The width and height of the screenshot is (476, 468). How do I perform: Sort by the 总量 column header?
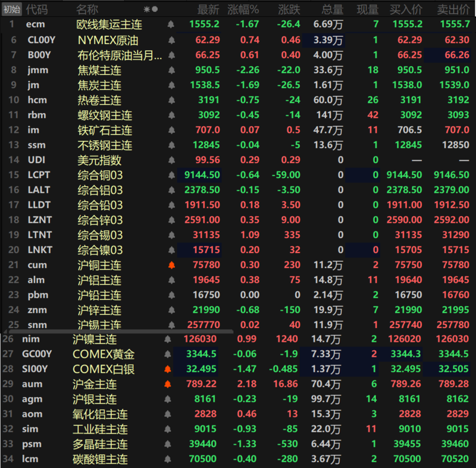(x=333, y=10)
